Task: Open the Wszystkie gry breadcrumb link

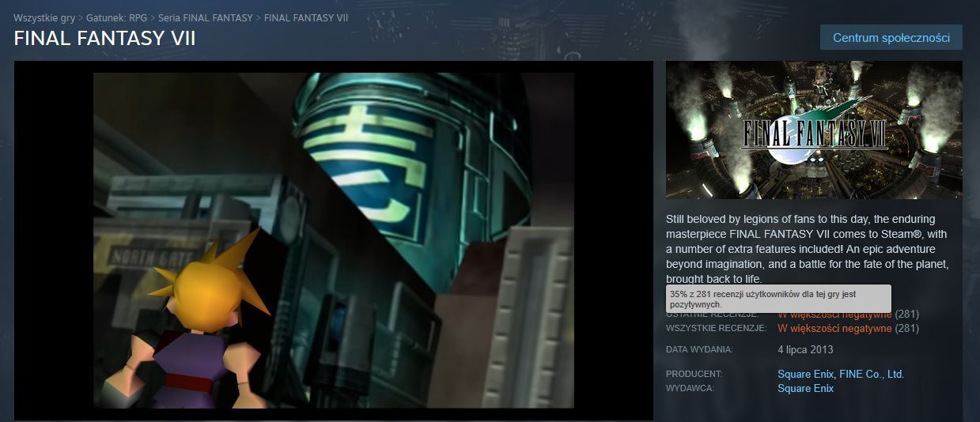Action: 44,17
